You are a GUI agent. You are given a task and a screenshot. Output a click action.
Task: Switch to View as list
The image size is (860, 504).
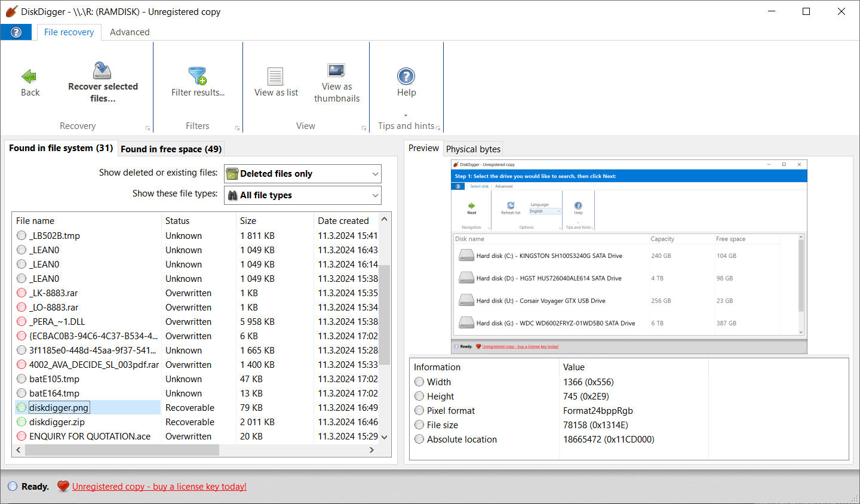(275, 76)
